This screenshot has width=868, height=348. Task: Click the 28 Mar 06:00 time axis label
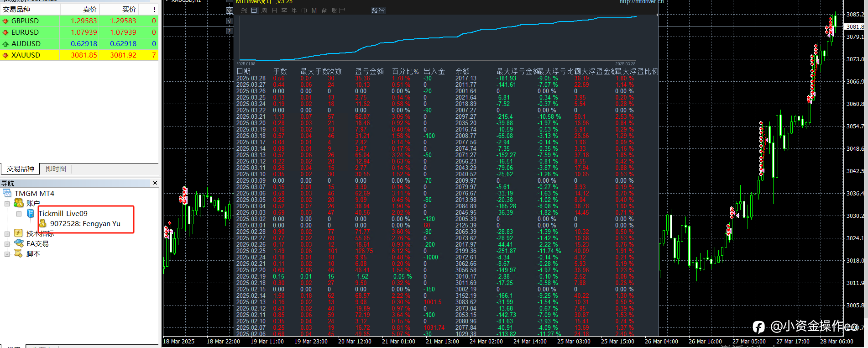point(837,342)
